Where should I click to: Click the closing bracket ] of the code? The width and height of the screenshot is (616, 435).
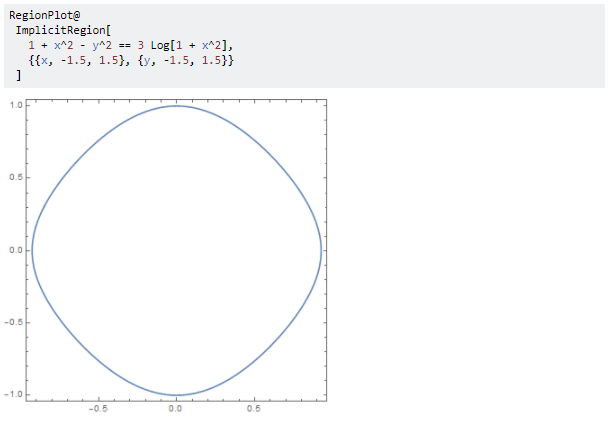click(18, 75)
